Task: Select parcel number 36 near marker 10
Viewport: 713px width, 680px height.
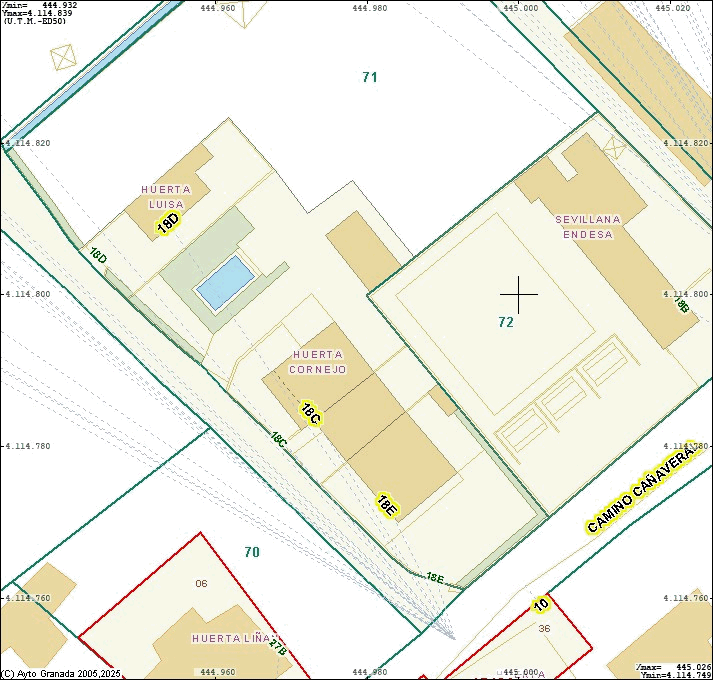Action: (544, 628)
